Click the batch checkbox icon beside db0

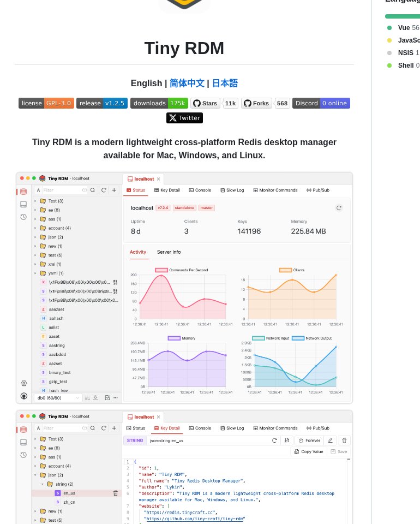[107, 398]
